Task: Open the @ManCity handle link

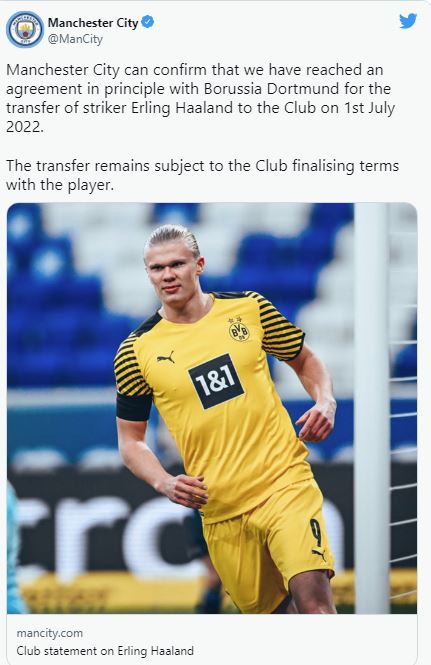Action: 75,39
